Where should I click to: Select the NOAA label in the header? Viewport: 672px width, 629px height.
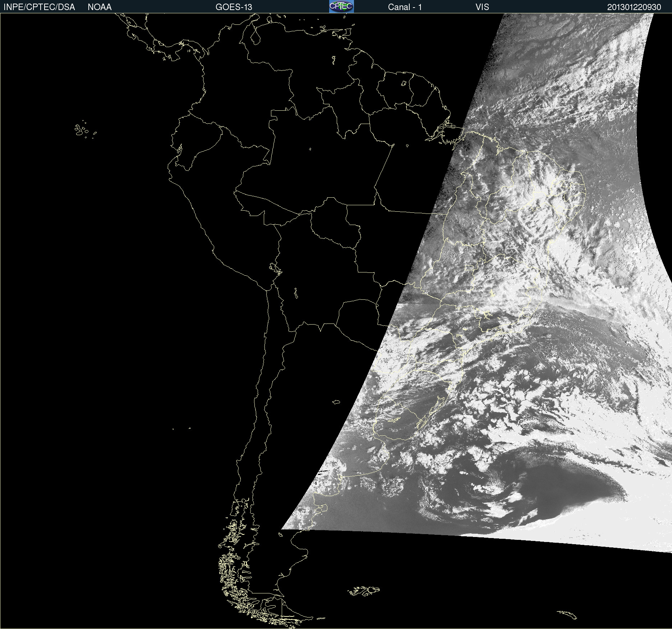100,7
